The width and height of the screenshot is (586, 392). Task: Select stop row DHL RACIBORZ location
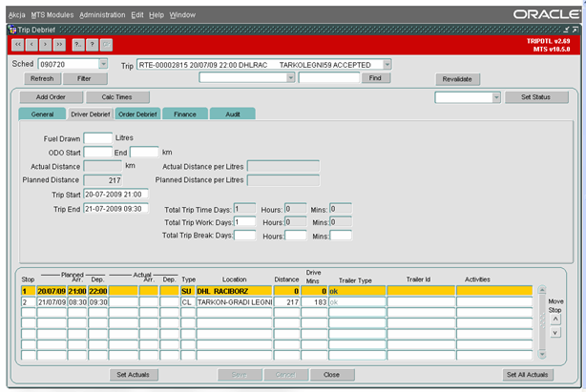coord(235,291)
